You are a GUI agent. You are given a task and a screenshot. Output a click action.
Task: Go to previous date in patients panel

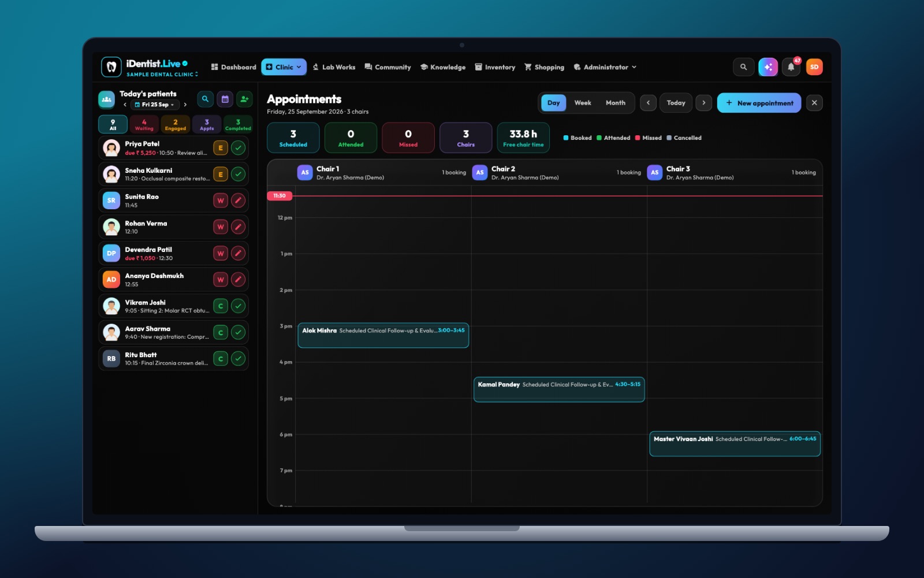point(125,105)
